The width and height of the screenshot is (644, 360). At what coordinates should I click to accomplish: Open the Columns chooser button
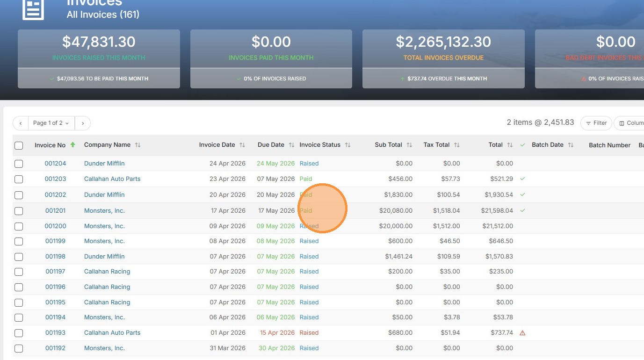coord(630,123)
